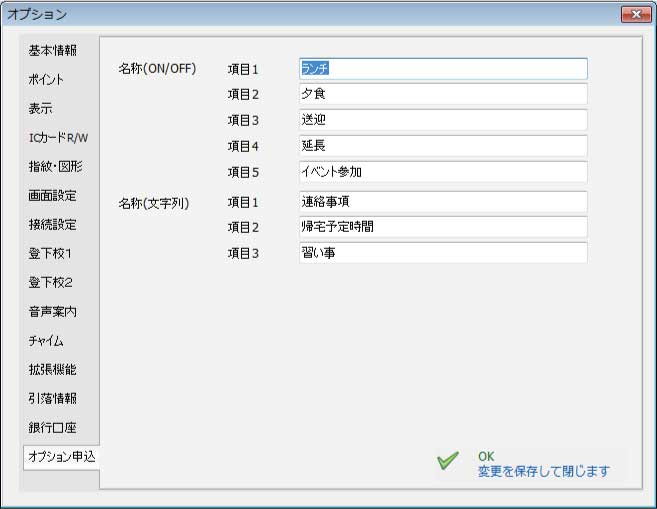Open the チャイム tab
This screenshot has height=509, width=657.
[x=47, y=341]
